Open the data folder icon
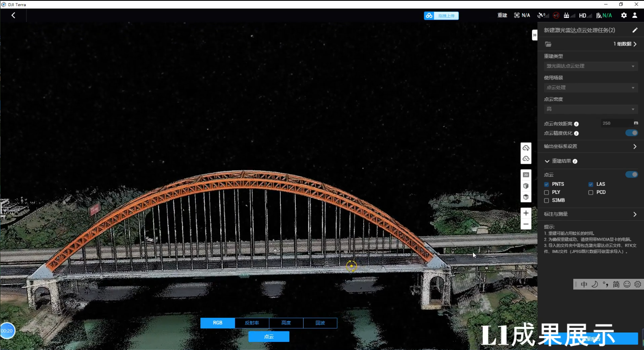Screen dimensions: 644x350 tap(548, 44)
